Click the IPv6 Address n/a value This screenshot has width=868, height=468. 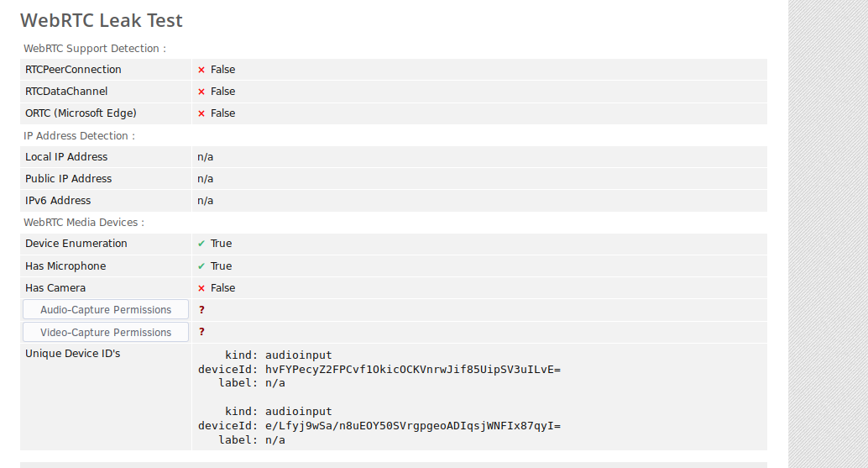click(206, 201)
